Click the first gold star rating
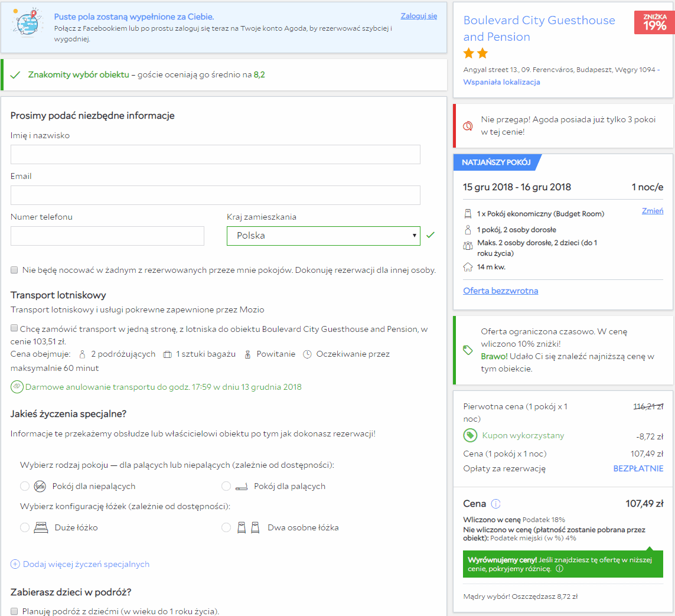This screenshot has height=616, width=675. (x=469, y=53)
